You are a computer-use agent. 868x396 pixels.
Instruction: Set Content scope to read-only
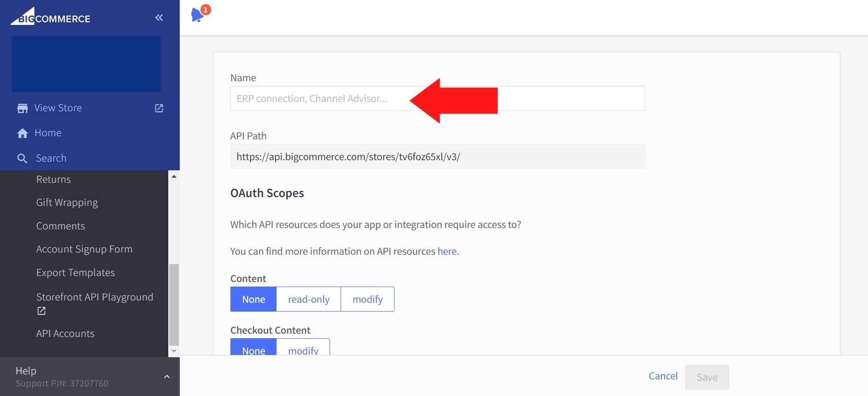[308, 300]
